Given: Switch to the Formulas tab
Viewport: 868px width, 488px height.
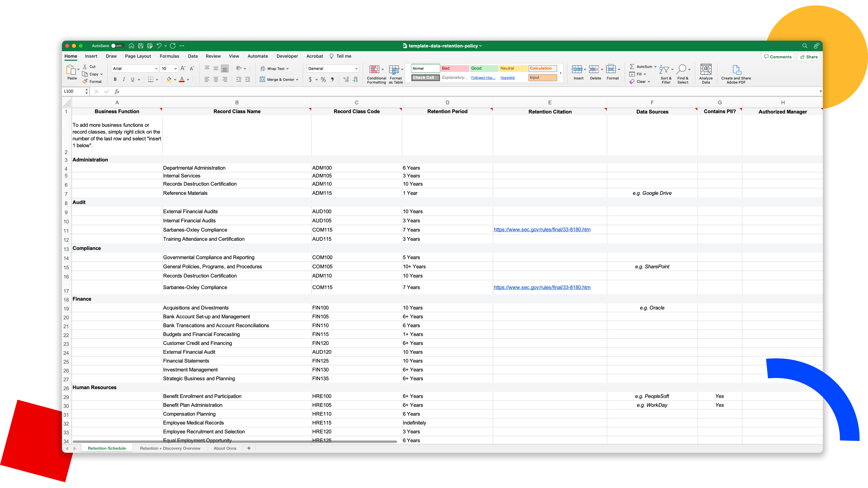Looking at the screenshot, I should coord(169,56).
